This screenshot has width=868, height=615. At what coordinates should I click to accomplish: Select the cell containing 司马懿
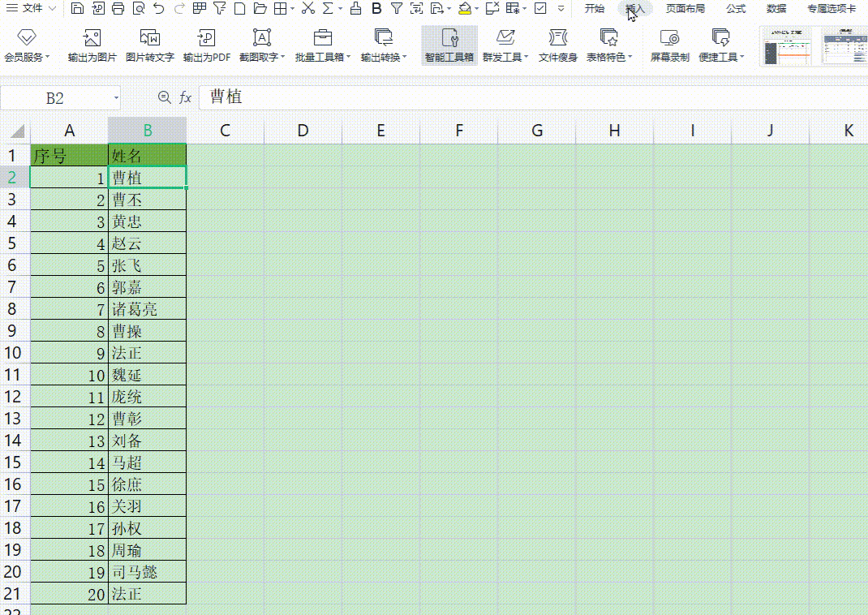148,572
